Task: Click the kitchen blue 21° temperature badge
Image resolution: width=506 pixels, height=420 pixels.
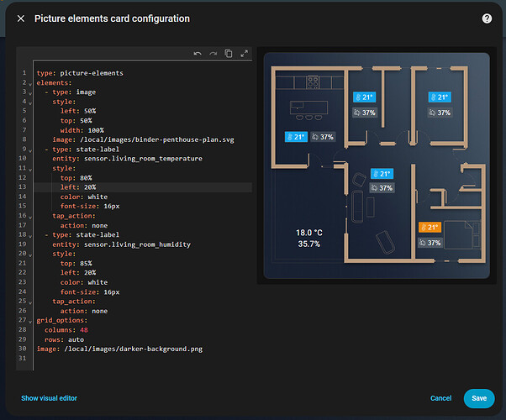Action: (297, 136)
